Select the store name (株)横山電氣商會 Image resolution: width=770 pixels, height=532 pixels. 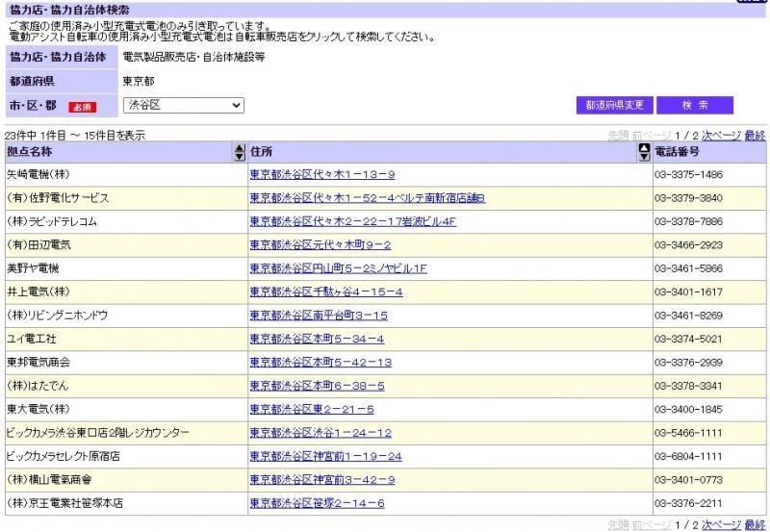[49, 480]
